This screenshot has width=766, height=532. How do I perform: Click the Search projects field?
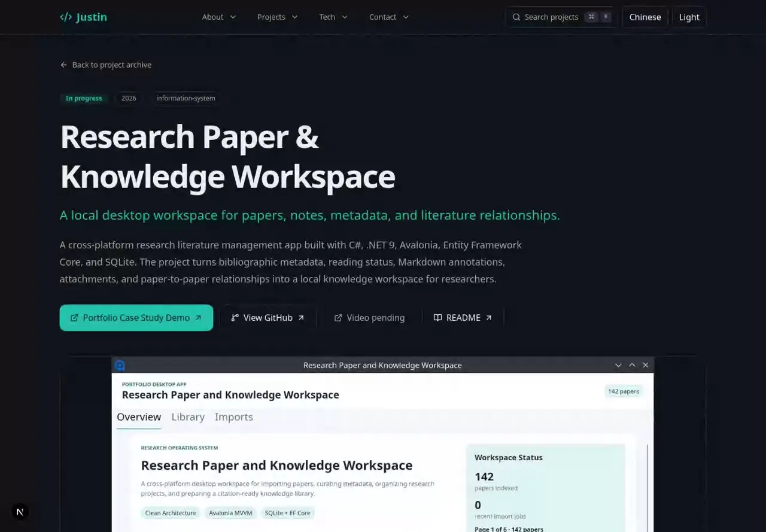pyautogui.click(x=561, y=17)
